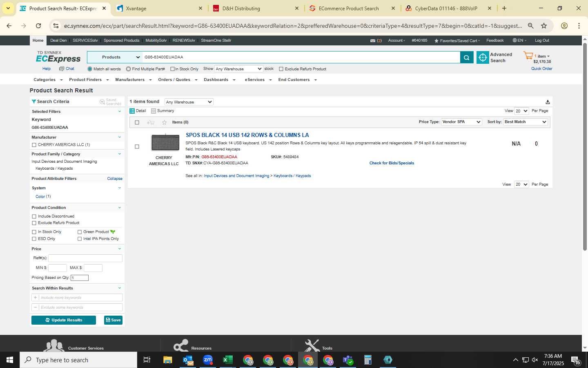The width and height of the screenshot is (588, 368).
Task: Click the download export icon
Action: (548, 102)
